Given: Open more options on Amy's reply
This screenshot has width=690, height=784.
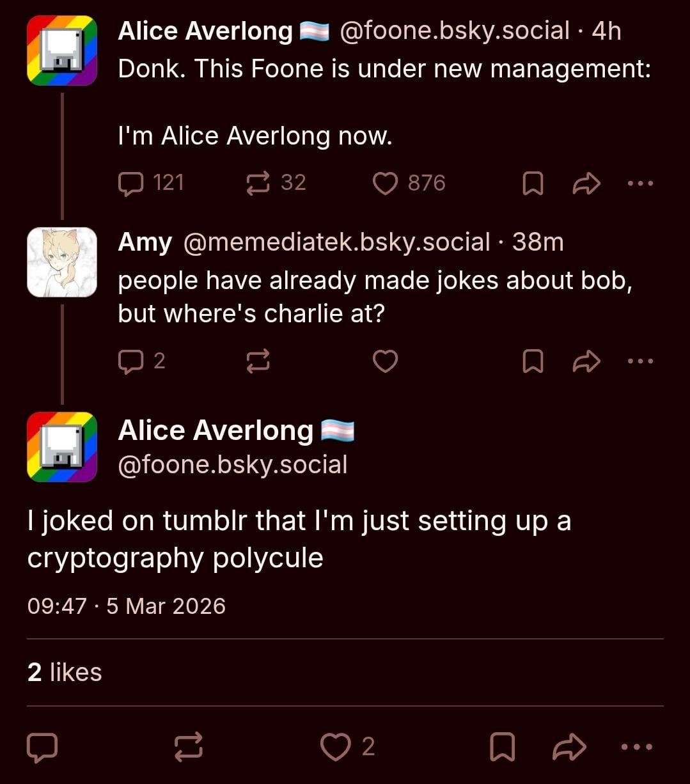Looking at the screenshot, I should click(x=640, y=361).
